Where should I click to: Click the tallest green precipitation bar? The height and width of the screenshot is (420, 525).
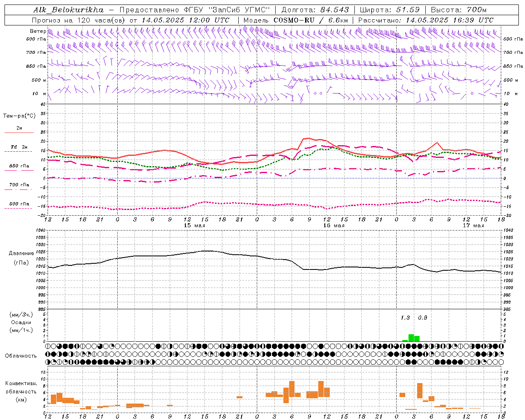(411, 338)
